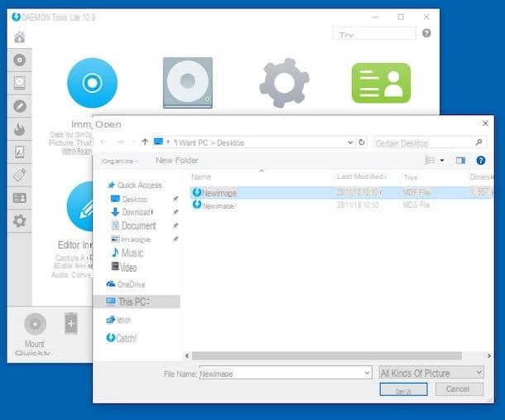Viewport: 505px width, 420px height.
Task: Select the pencil edit sidebar icon
Action: tap(20, 106)
